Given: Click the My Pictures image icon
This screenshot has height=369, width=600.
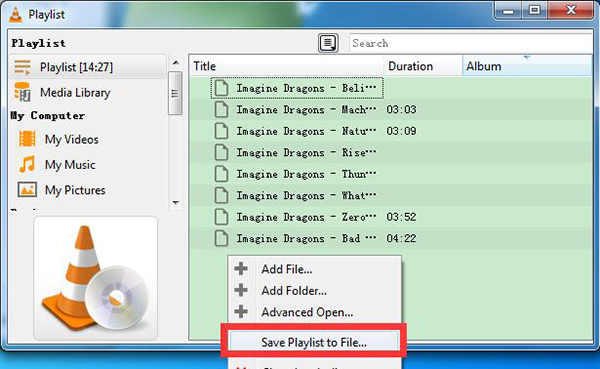Looking at the screenshot, I should (x=27, y=190).
